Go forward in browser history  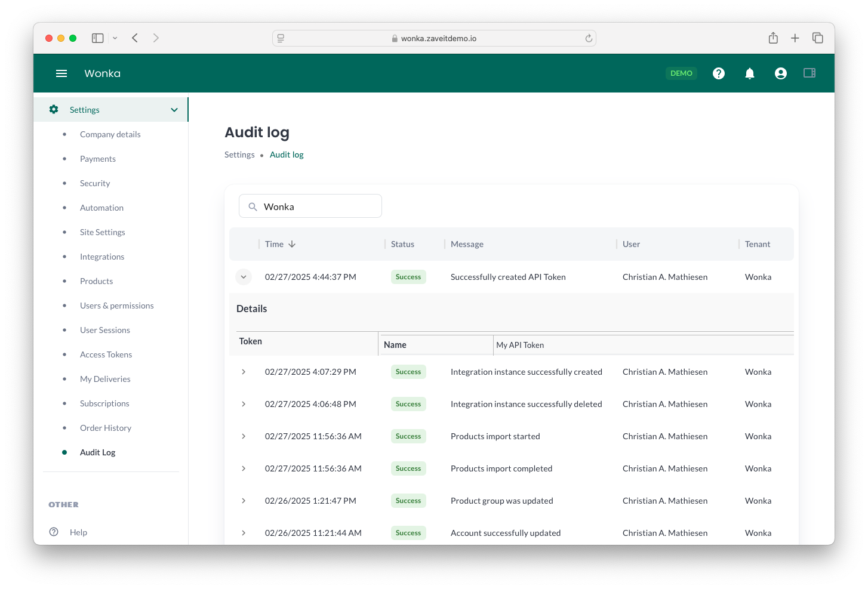[x=156, y=38]
